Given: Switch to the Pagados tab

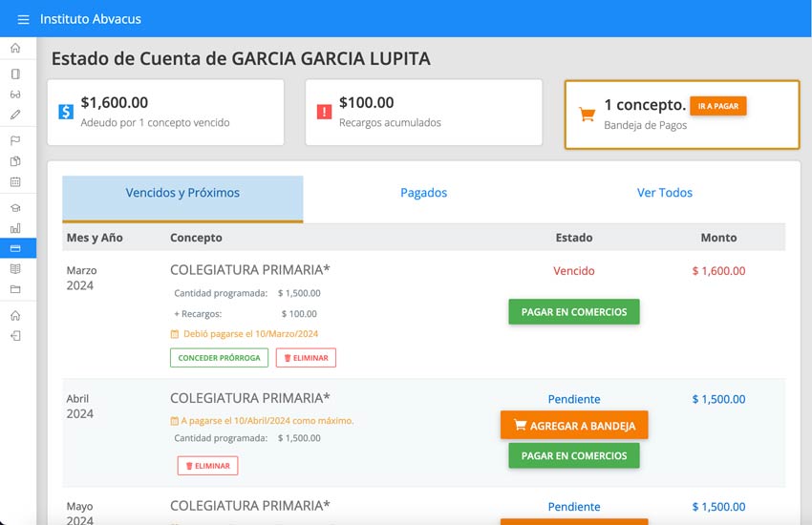Looking at the screenshot, I should (x=423, y=193).
